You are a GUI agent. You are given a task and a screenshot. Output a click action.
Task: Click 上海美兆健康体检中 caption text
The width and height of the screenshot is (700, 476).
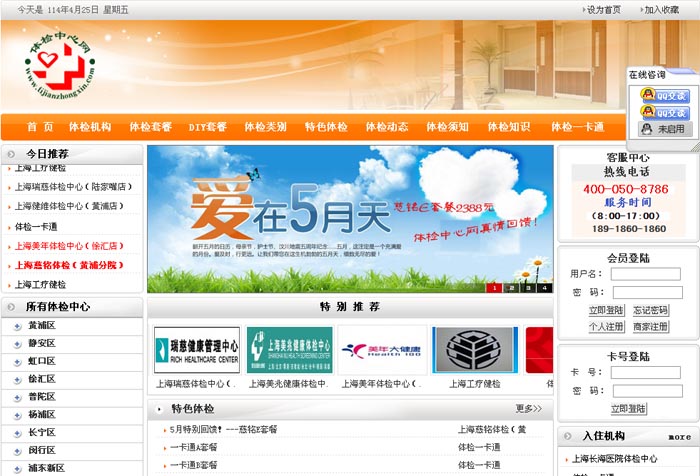pos(289,384)
